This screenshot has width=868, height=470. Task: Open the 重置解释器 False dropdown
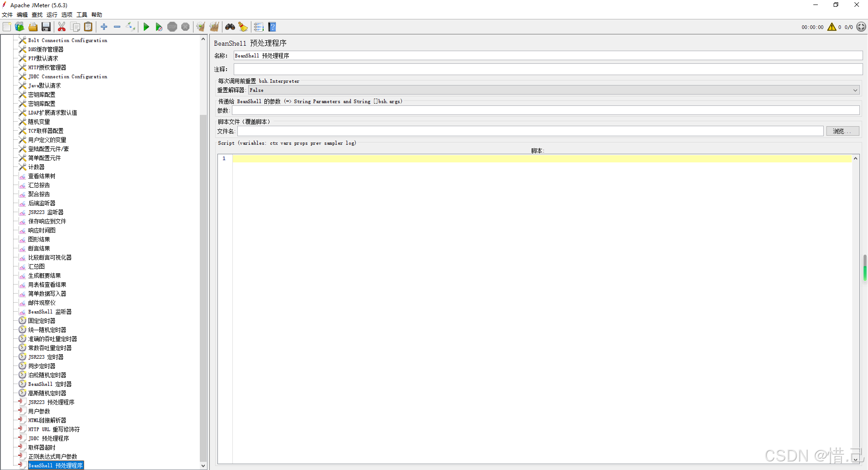pos(554,90)
